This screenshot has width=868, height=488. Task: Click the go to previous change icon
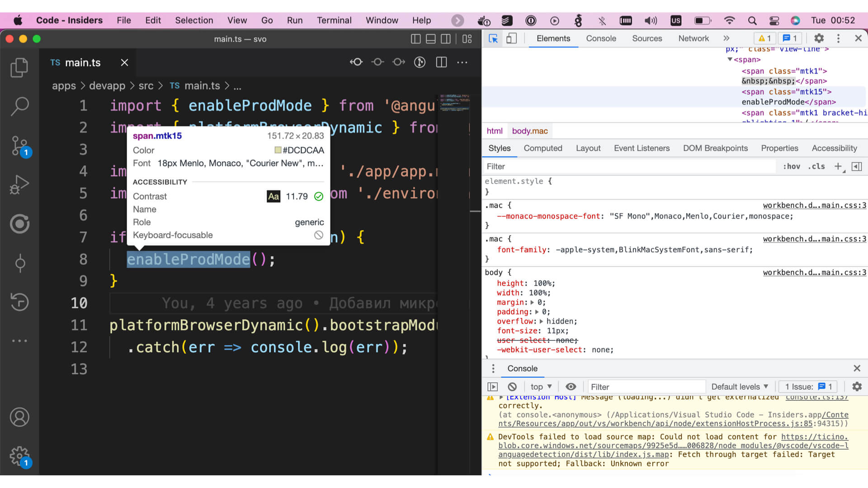pyautogui.click(x=356, y=62)
